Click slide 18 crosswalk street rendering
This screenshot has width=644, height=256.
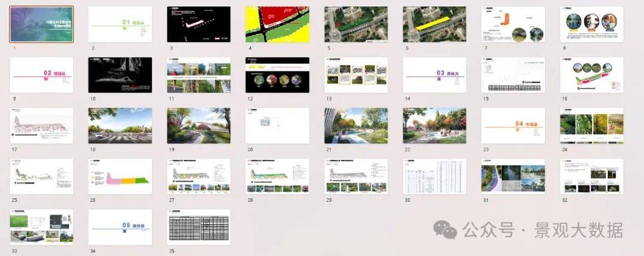click(x=120, y=126)
